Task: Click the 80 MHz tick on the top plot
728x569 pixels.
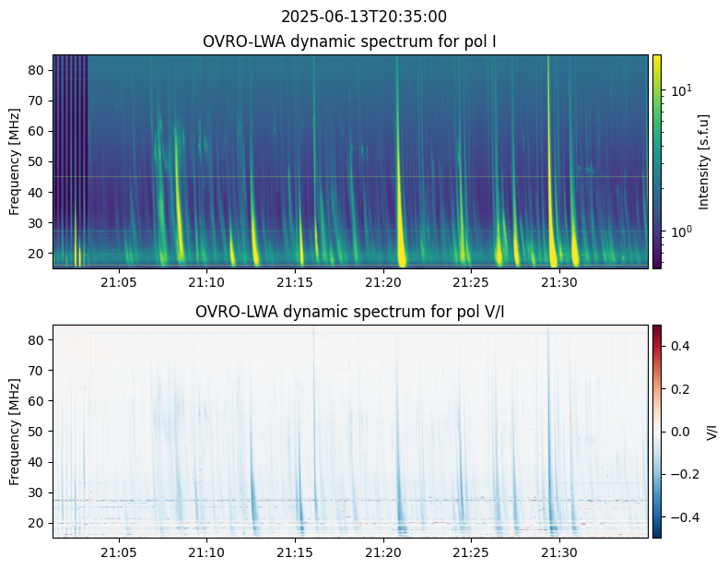Action: pos(38,69)
